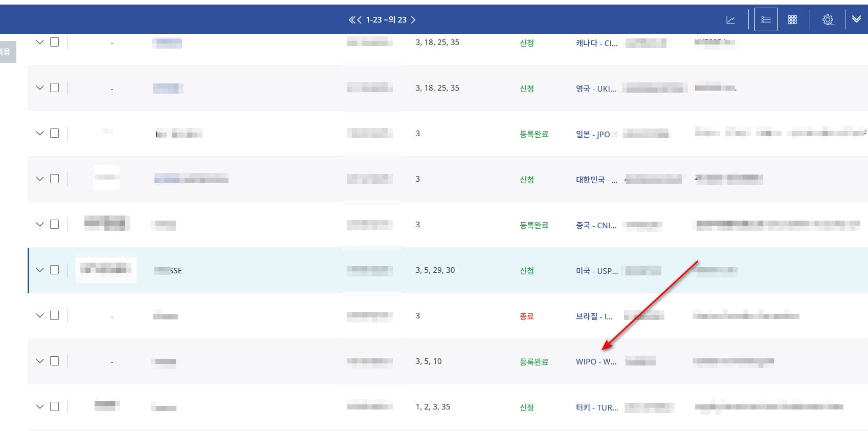
Task: Expand the 브라질 row with 종료 status
Action: 40,315
